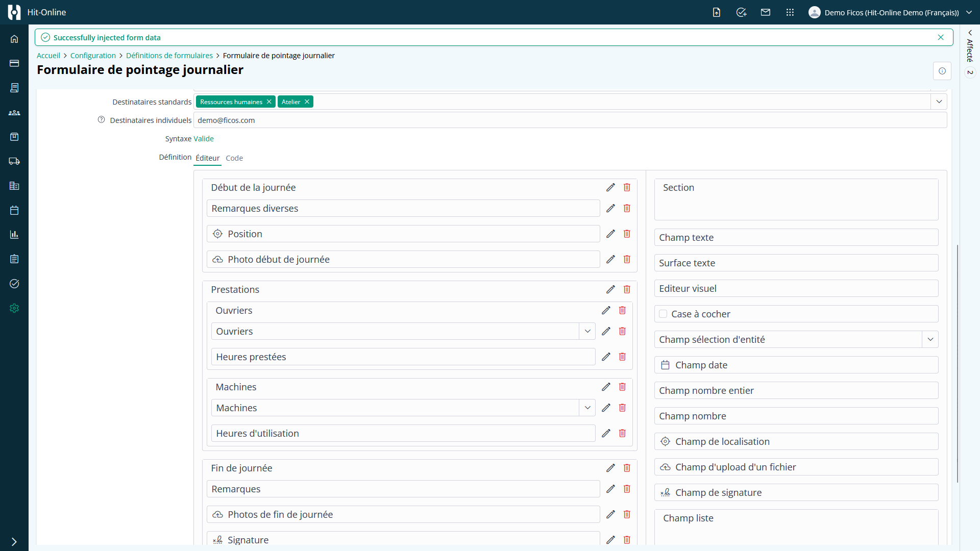Select the Champ nombre entier component
This screenshot has height=551, width=980.
click(x=796, y=391)
